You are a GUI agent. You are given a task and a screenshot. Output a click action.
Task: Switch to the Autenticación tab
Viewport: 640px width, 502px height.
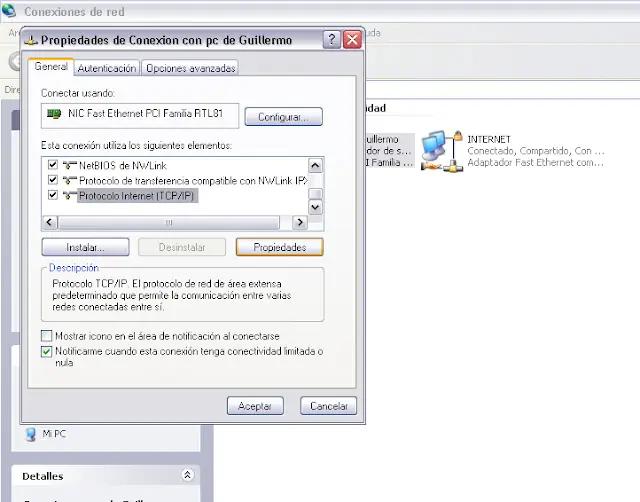coord(107,68)
